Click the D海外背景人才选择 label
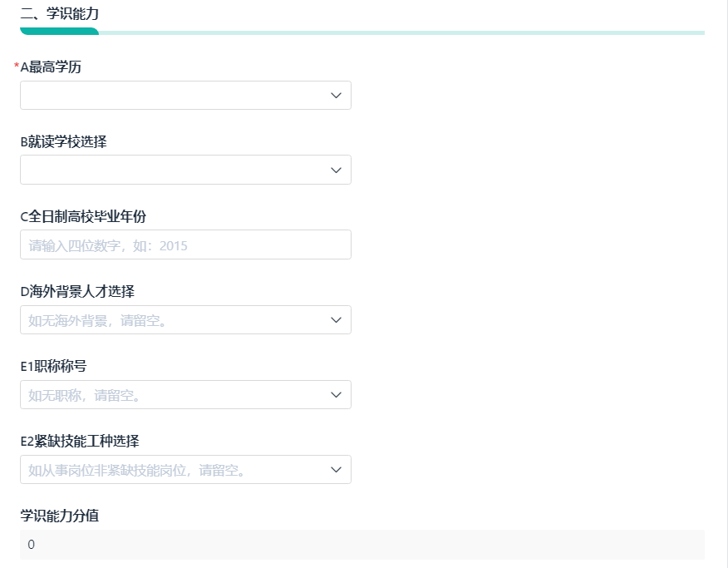The width and height of the screenshot is (728, 568). point(77,291)
